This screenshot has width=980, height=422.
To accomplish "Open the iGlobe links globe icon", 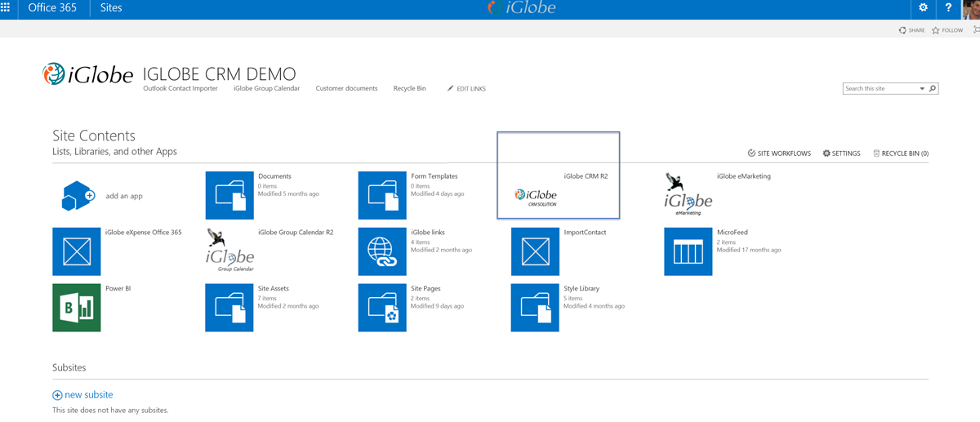I will click(x=382, y=251).
